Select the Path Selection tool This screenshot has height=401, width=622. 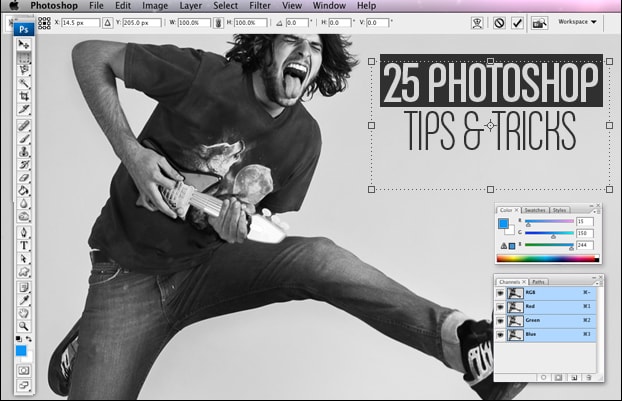point(24,259)
